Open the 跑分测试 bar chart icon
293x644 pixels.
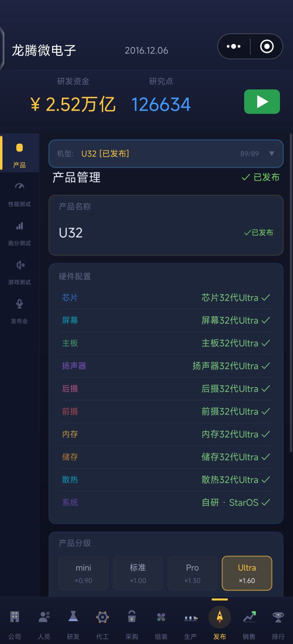pyautogui.click(x=20, y=226)
